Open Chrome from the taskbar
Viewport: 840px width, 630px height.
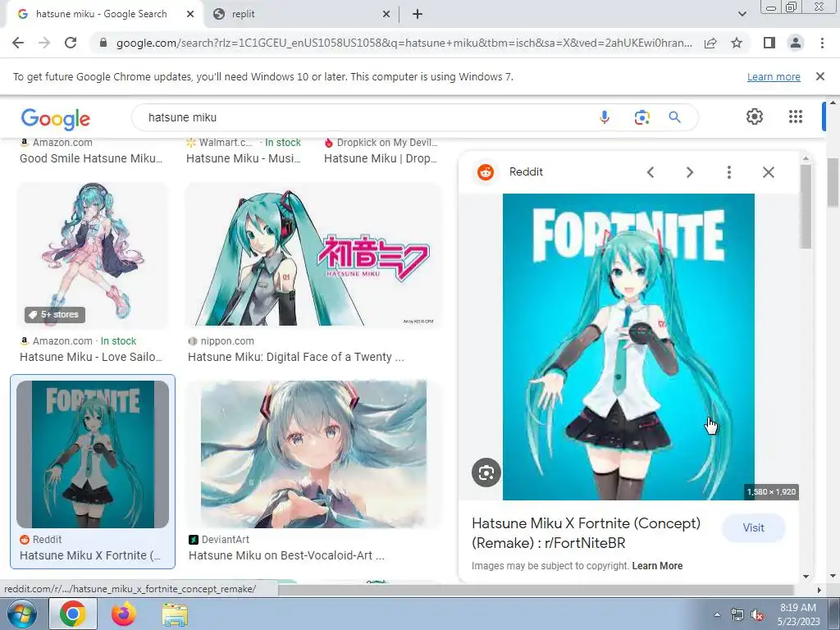(73, 614)
